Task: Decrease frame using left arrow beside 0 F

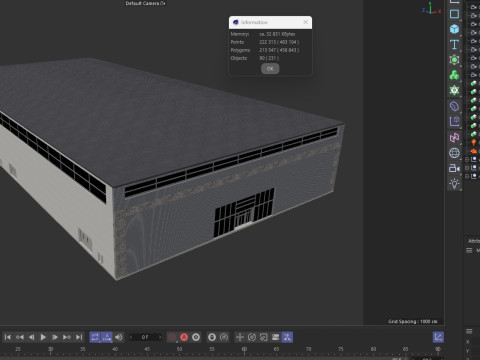Action: click(131, 337)
